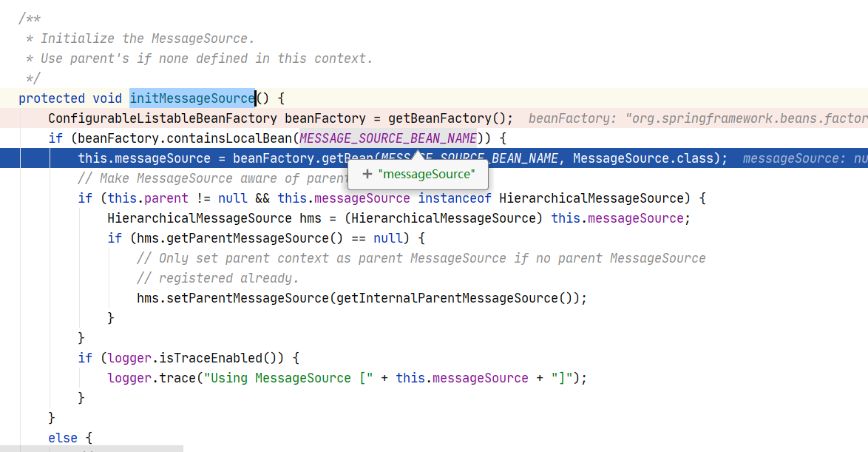Click comment "// Make MessageSource aware of parent"
The width and height of the screenshot is (868, 452).
click(213, 178)
